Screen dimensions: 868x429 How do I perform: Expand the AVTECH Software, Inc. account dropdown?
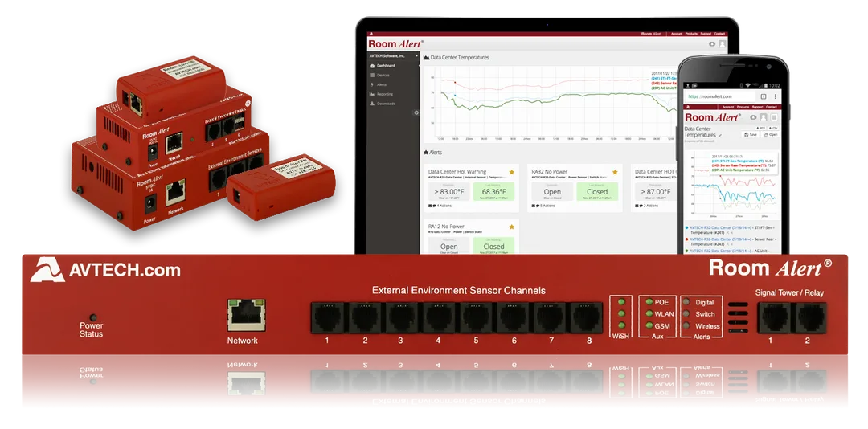point(393,56)
